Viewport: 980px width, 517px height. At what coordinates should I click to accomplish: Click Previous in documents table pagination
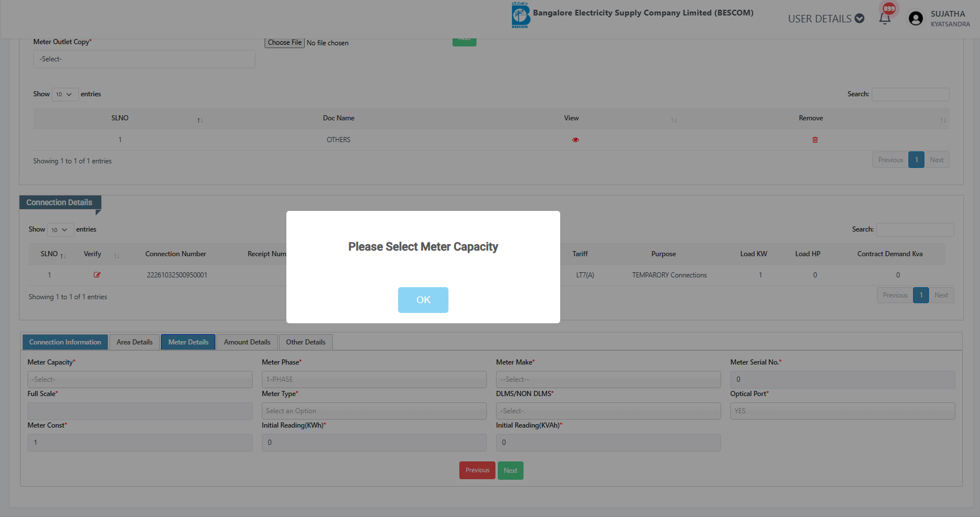click(890, 160)
